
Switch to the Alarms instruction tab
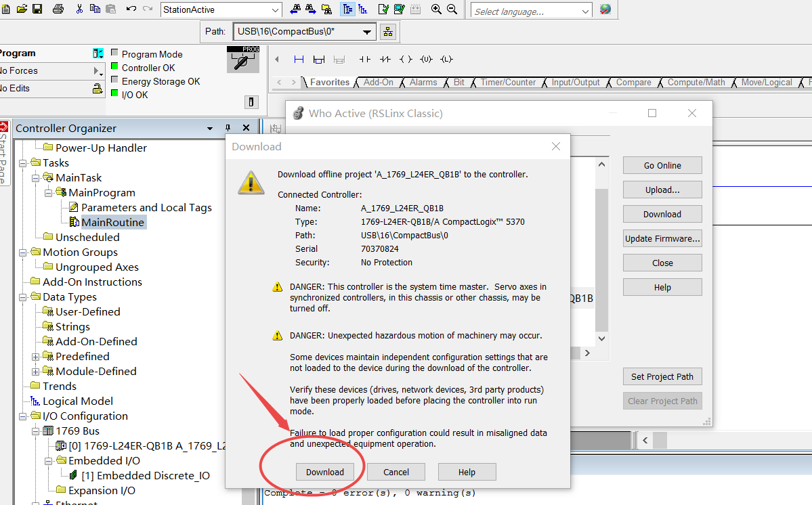tap(423, 83)
